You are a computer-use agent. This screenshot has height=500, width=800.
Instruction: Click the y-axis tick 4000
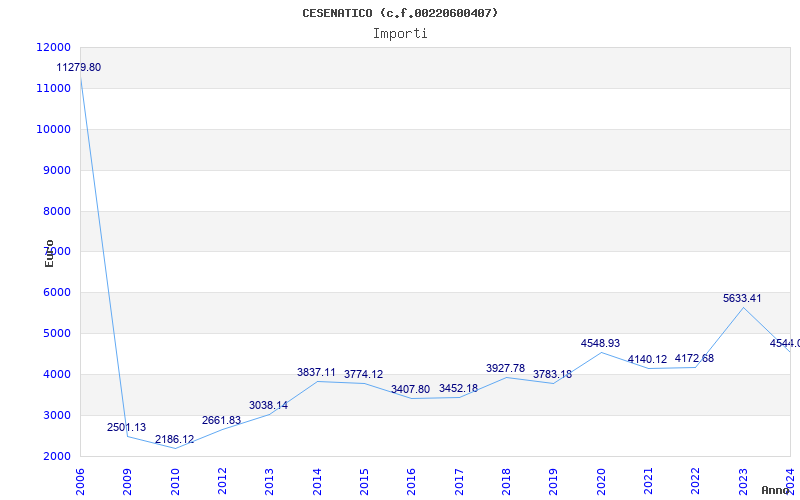pos(56,374)
